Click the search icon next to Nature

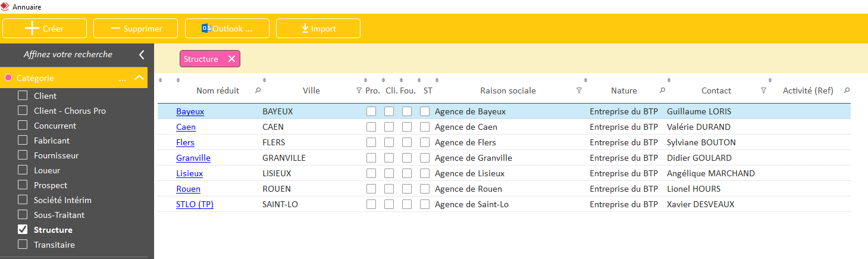tap(662, 91)
